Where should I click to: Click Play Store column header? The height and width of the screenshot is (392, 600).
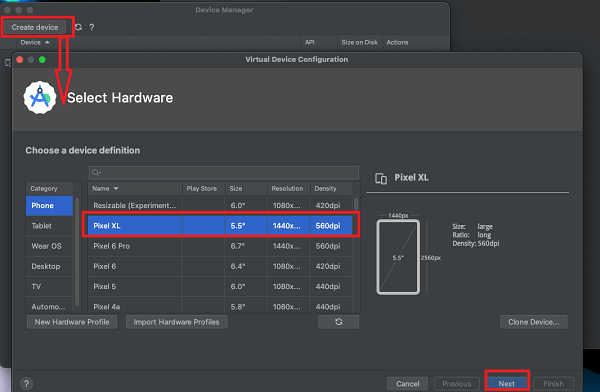coord(202,189)
